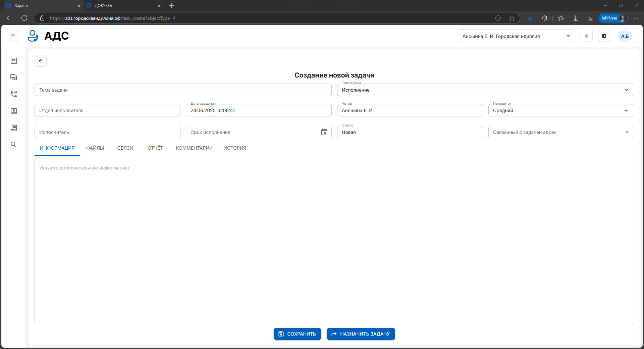Click the НАЗНАЧИТЬ ЗАДАЧУ button
The width and height of the screenshot is (644, 349).
coord(361,334)
